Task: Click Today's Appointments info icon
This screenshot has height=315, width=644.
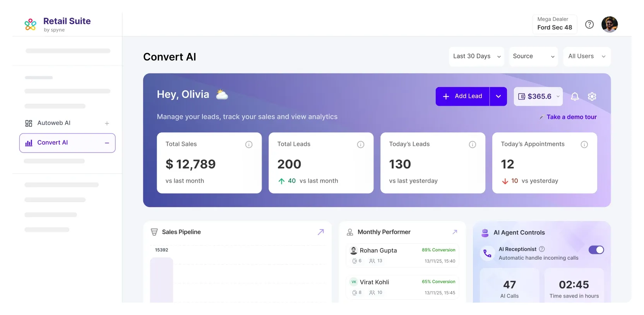Action: (x=584, y=144)
